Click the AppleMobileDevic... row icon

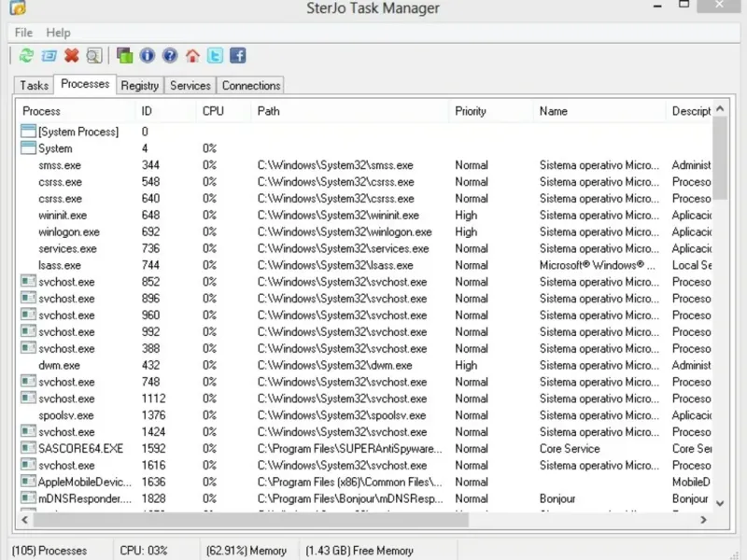coord(28,482)
